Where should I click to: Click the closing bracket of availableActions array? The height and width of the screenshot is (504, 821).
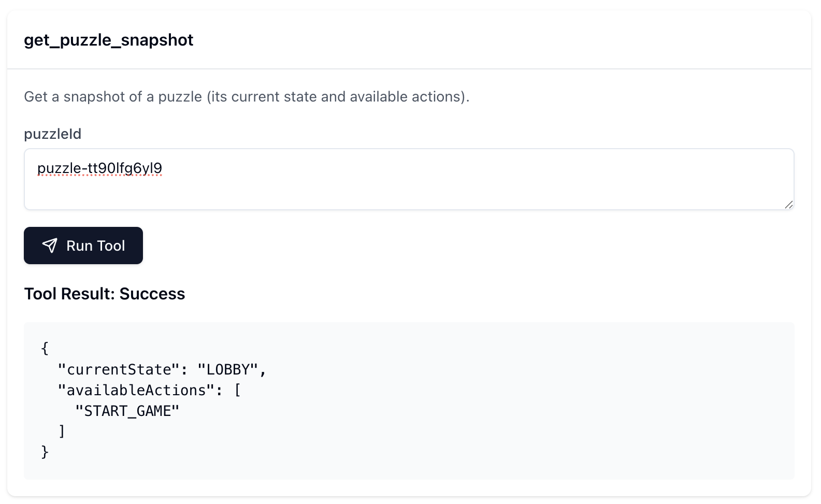(x=62, y=430)
